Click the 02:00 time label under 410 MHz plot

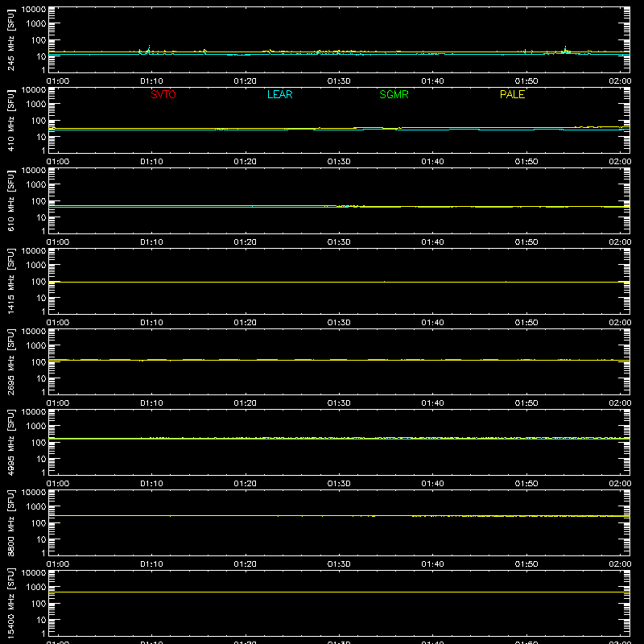[x=620, y=162]
